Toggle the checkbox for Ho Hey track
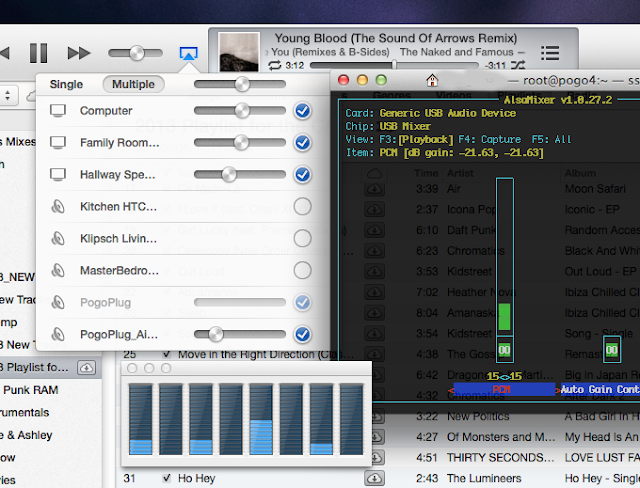This screenshot has height=488, width=640. (x=166, y=478)
